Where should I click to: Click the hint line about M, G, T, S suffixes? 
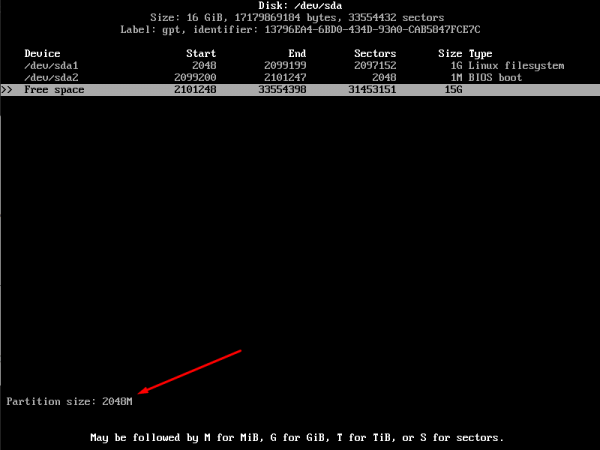[297, 437]
